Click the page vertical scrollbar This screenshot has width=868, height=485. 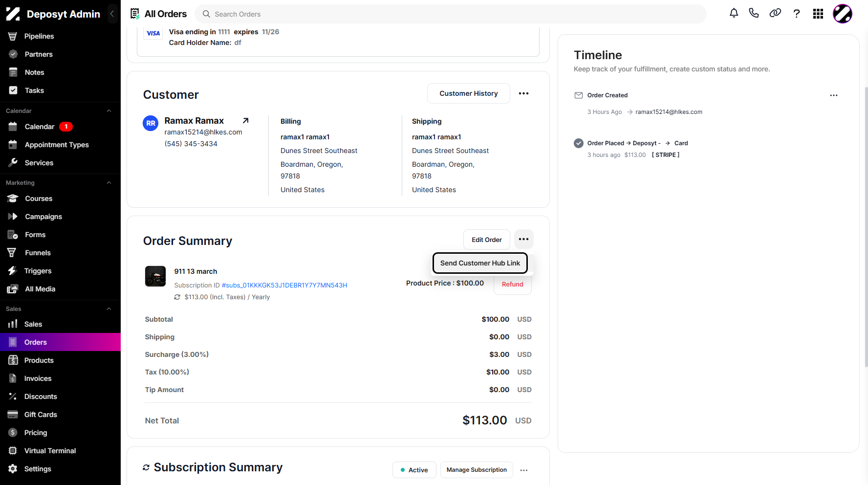(866, 227)
